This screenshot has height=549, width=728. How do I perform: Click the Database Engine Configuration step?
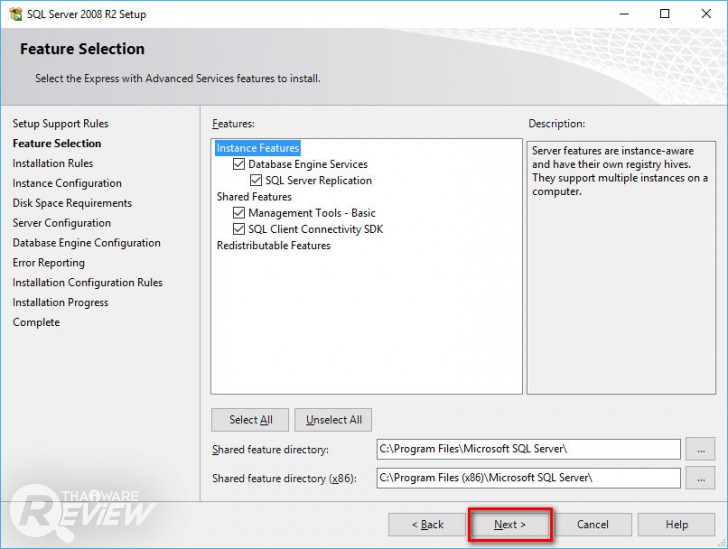click(x=86, y=243)
